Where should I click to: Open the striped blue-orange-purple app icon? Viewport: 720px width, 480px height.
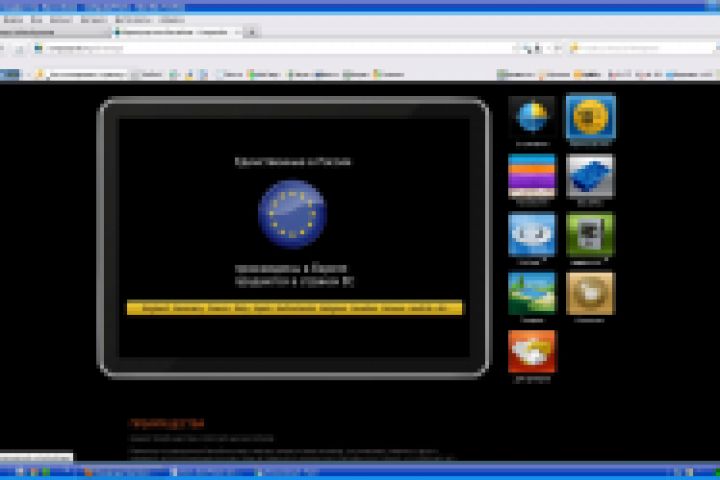(532, 175)
